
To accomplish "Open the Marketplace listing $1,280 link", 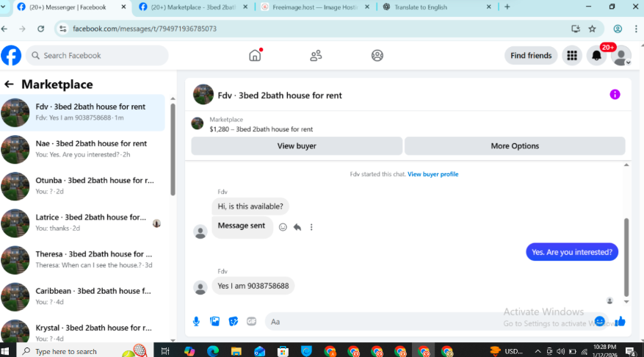I will 261,129.
